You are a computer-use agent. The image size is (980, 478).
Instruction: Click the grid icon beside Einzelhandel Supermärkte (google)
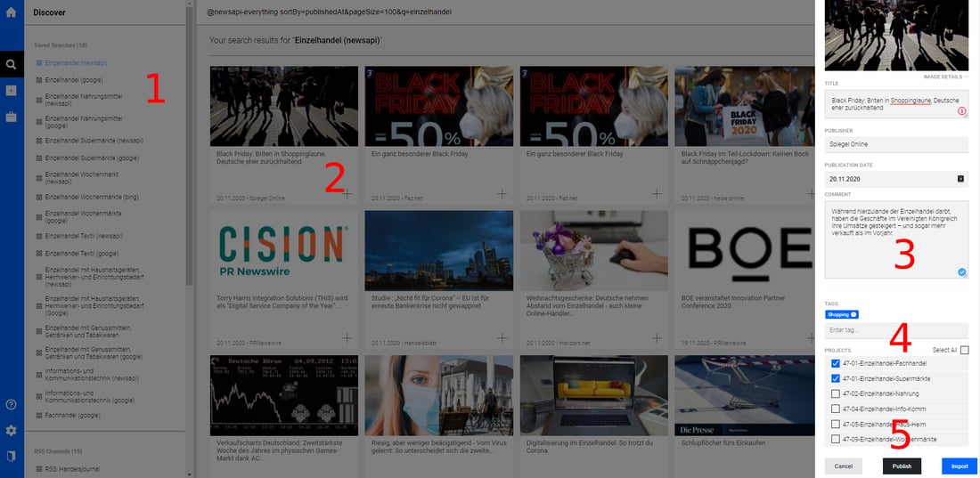[x=38, y=158]
